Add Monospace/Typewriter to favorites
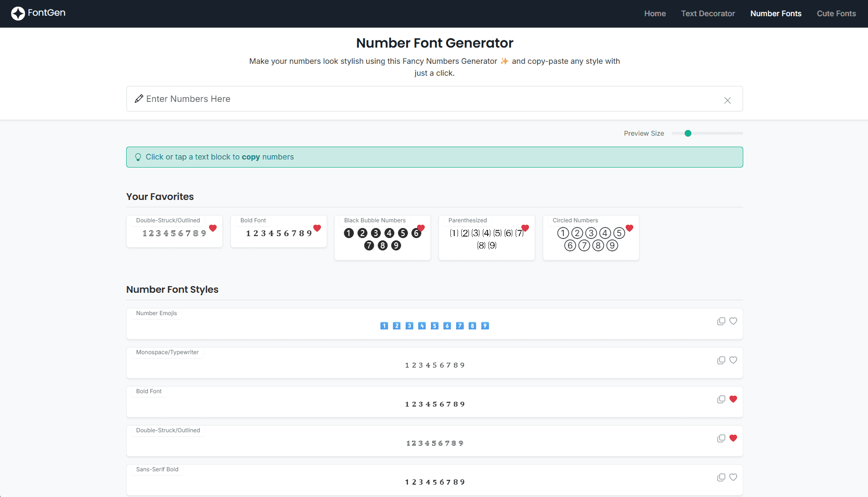 click(733, 360)
